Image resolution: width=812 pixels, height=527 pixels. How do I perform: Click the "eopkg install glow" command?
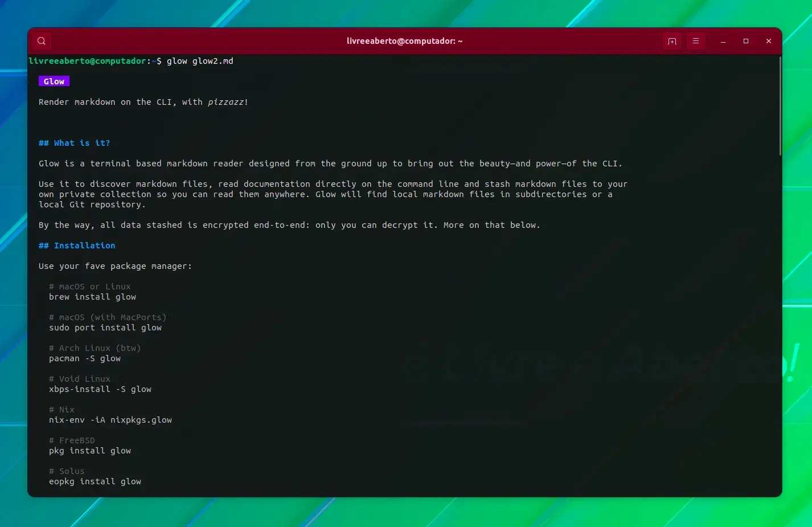pyautogui.click(x=95, y=481)
